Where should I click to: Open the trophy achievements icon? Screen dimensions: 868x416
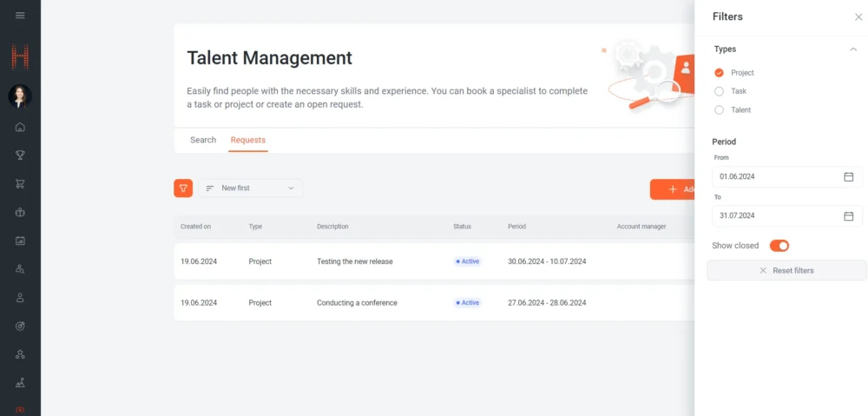pyautogui.click(x=20, y=155)
